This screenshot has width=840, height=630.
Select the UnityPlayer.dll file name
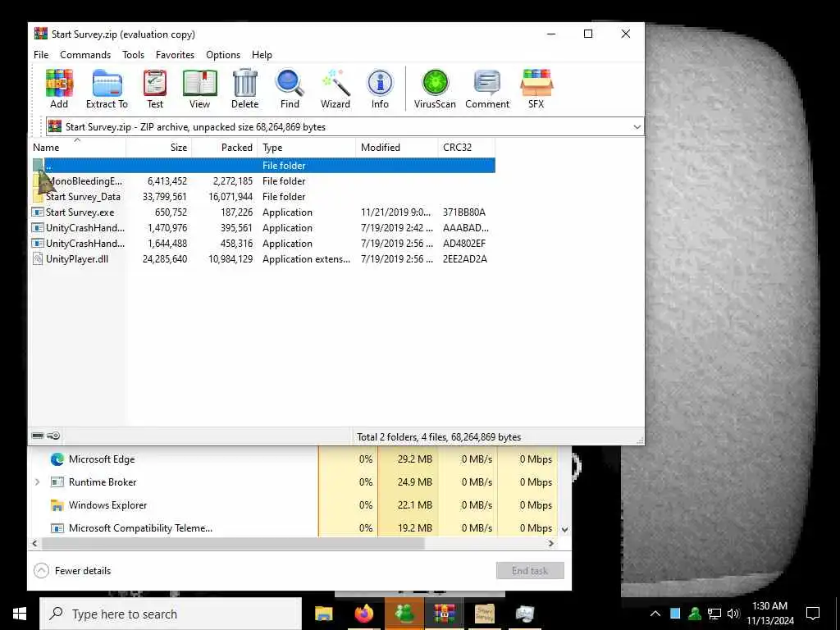point(77,258)
